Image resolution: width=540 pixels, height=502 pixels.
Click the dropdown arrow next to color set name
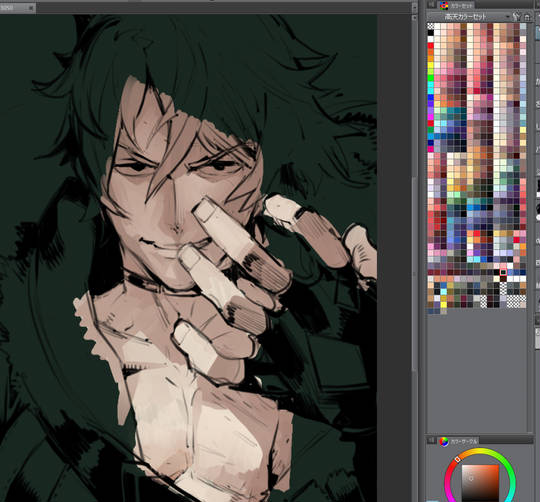tap(507, 17)
